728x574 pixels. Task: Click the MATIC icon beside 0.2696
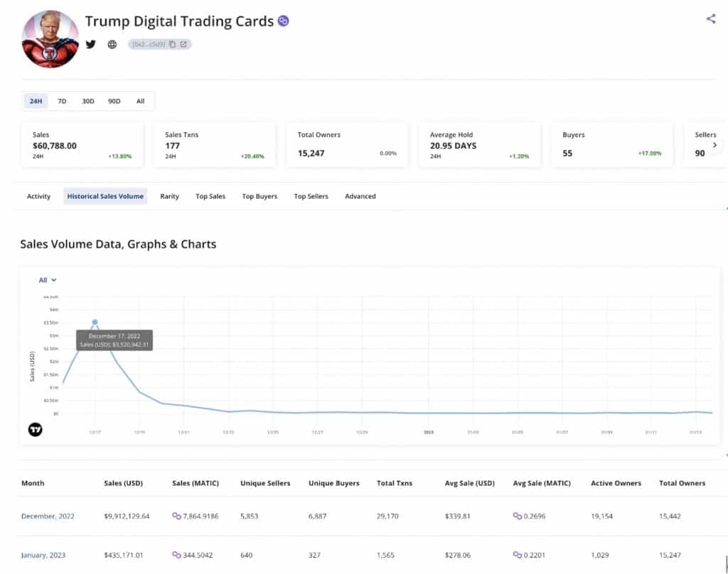click(518, 516)
